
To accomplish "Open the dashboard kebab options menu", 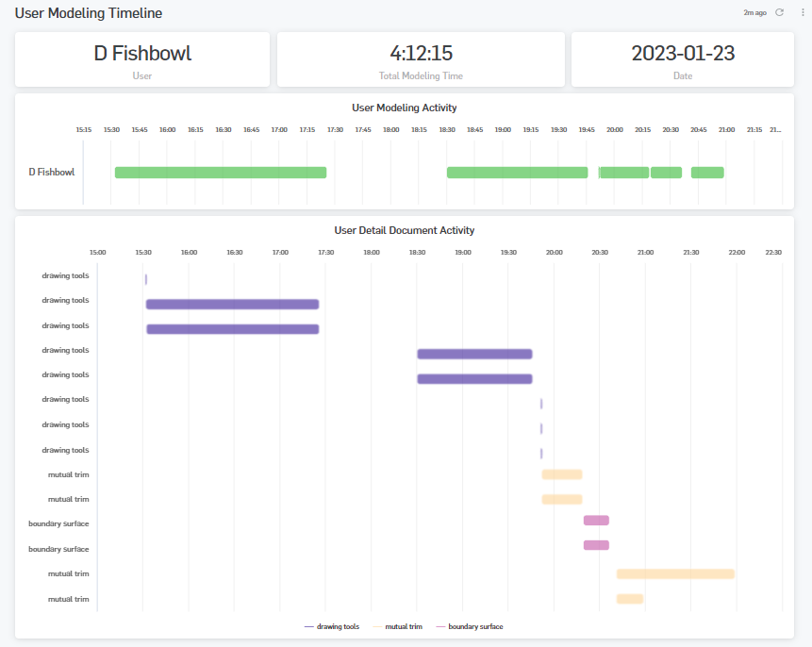I will [x=801, y=12].
